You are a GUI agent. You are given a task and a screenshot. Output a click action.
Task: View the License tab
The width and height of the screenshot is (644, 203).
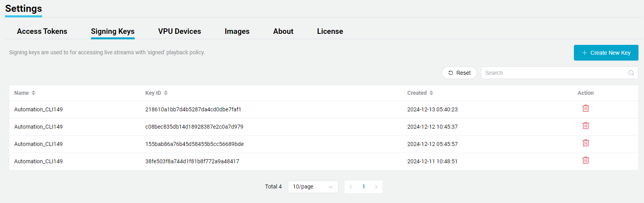[x=330, y=31]
